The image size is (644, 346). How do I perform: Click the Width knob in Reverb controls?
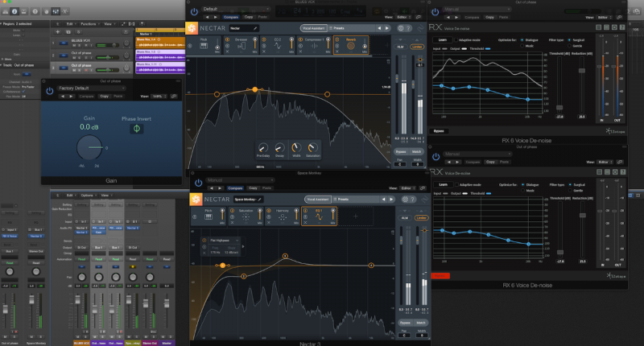(x=295, y=148)
